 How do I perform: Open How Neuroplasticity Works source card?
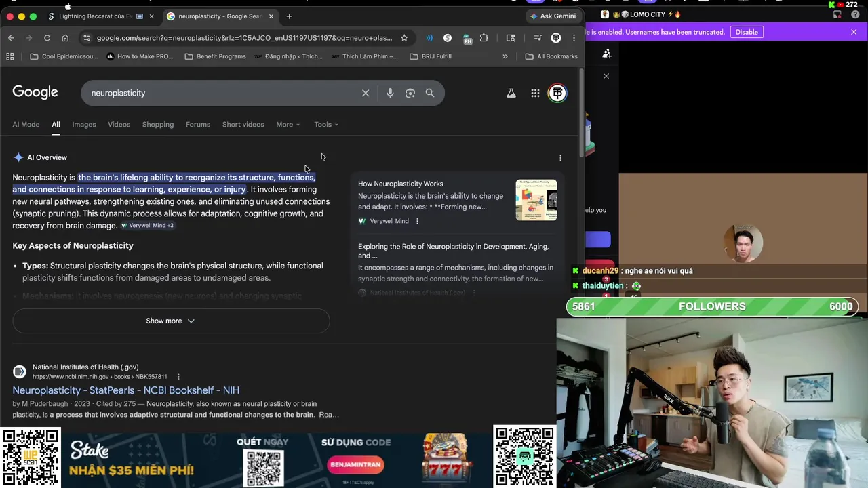(400, 184)
